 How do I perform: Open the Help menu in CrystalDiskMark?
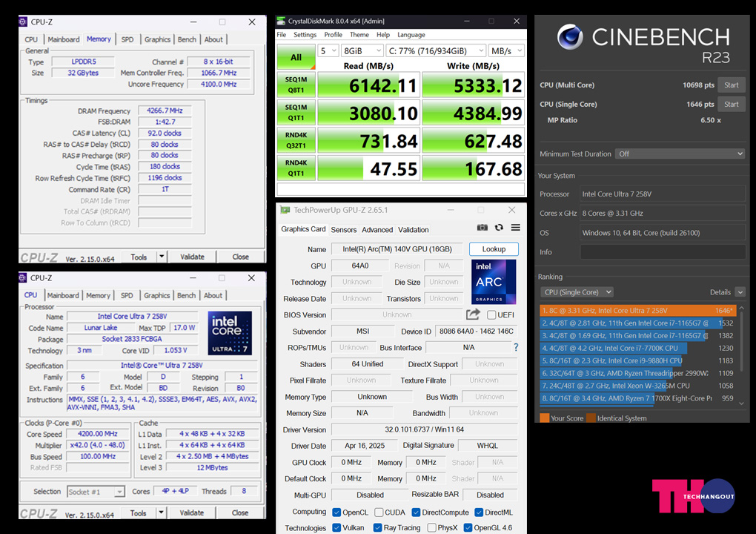[x=383, y=35]
